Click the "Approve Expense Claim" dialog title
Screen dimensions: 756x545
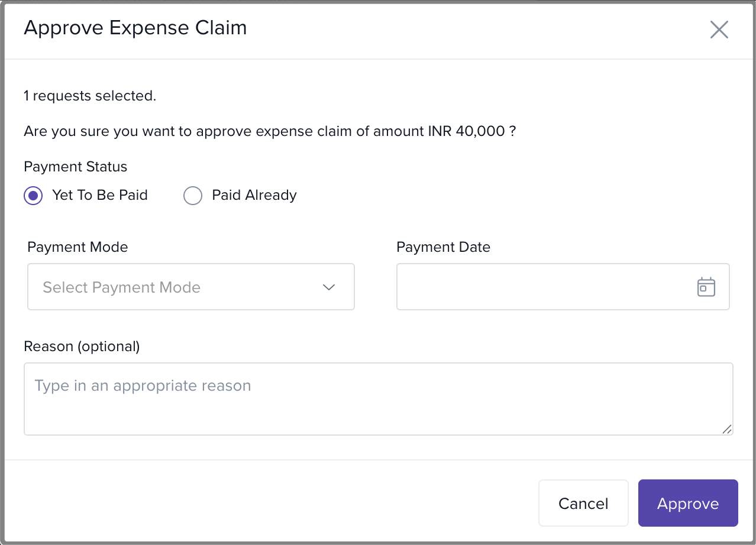click(x=135, y=28)
